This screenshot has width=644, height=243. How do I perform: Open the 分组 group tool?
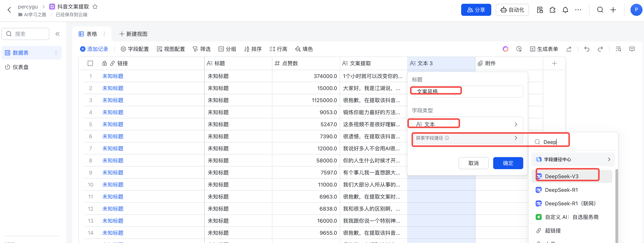coord(227,49)
